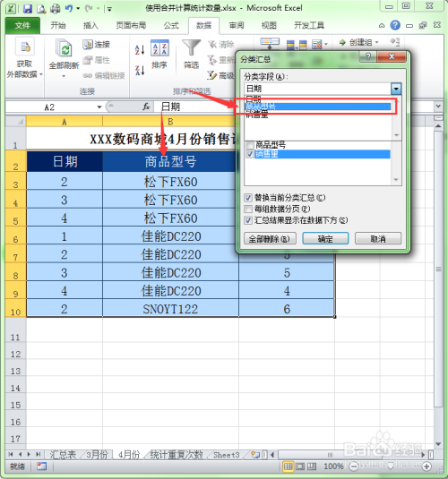Open the Sort (排序) dialog
448x479 pixels.
point(159,55)
